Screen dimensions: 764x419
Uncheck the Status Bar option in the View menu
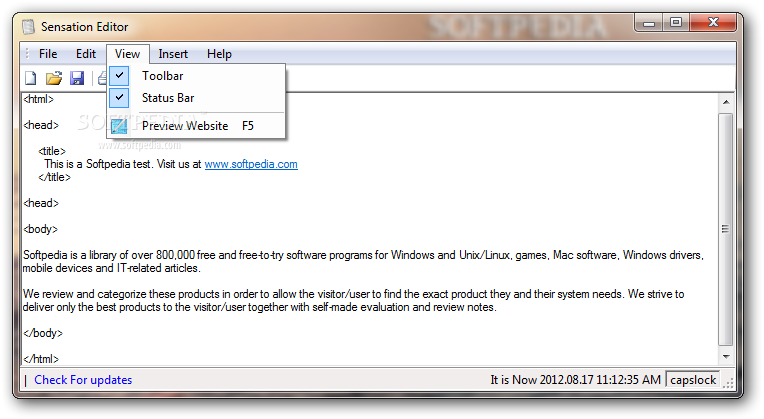tap(196, 98)
